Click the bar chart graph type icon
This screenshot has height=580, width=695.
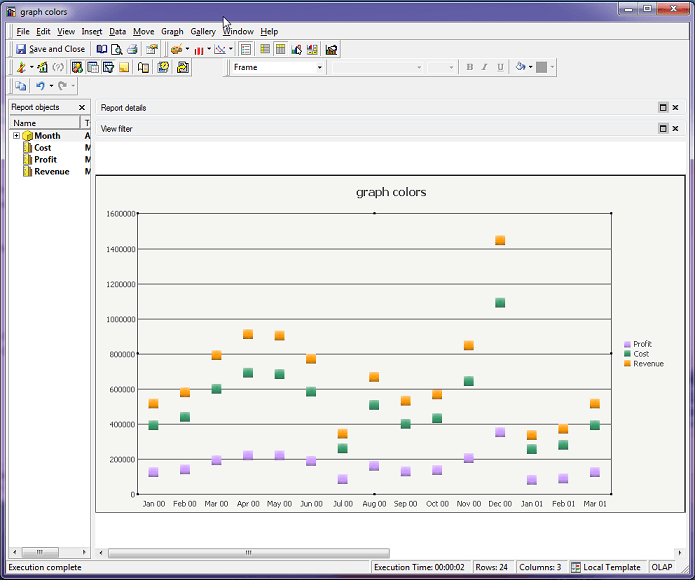tap(198, 49)
